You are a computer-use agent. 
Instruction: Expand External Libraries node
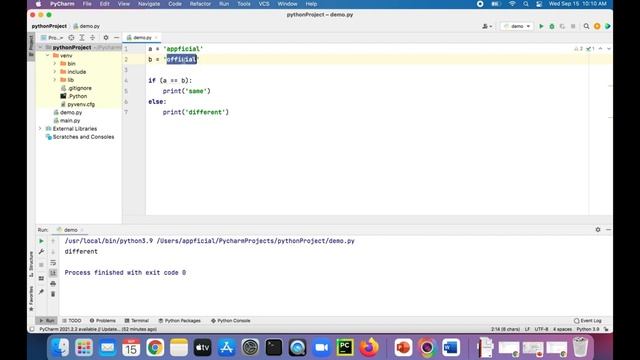pos(40,129)
